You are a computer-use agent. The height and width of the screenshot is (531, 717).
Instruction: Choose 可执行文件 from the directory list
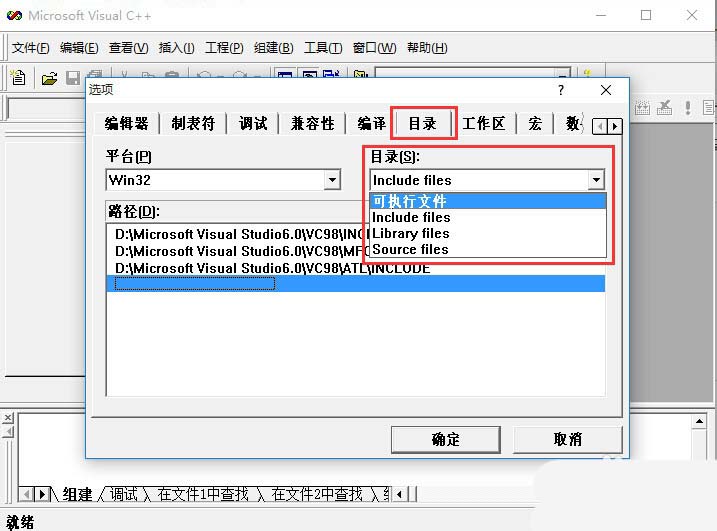coord(488,201)
